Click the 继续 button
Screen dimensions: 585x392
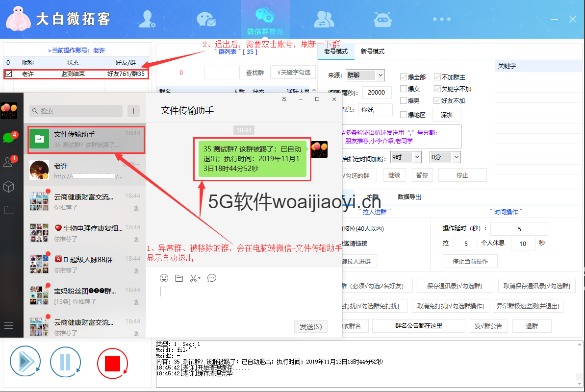pos(394,175)
